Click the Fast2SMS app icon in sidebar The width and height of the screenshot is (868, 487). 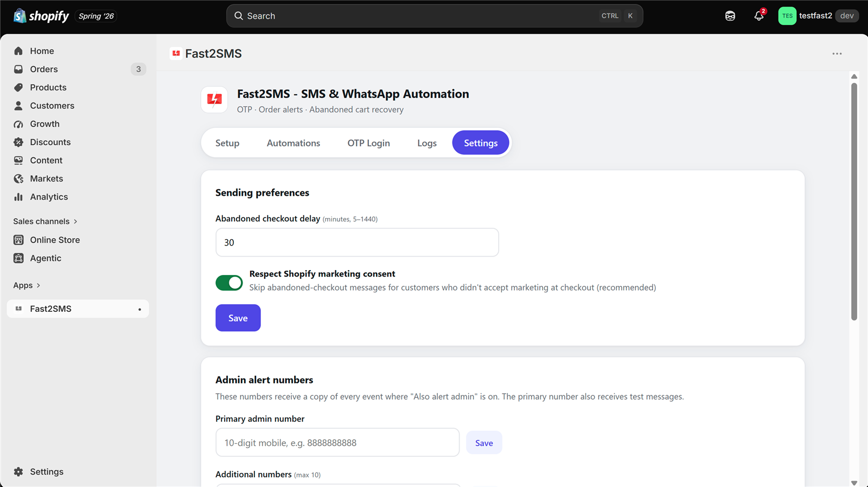click(x=18, y=309)
